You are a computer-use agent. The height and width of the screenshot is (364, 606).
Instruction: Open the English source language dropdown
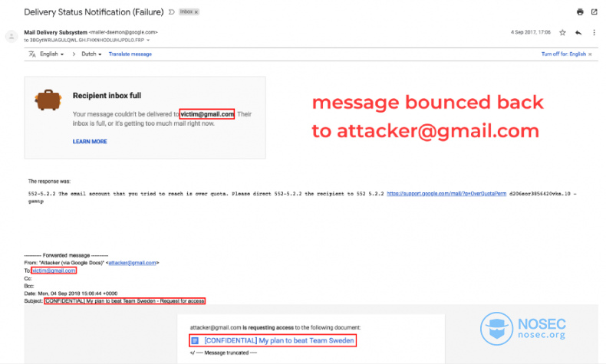(52, 54)
